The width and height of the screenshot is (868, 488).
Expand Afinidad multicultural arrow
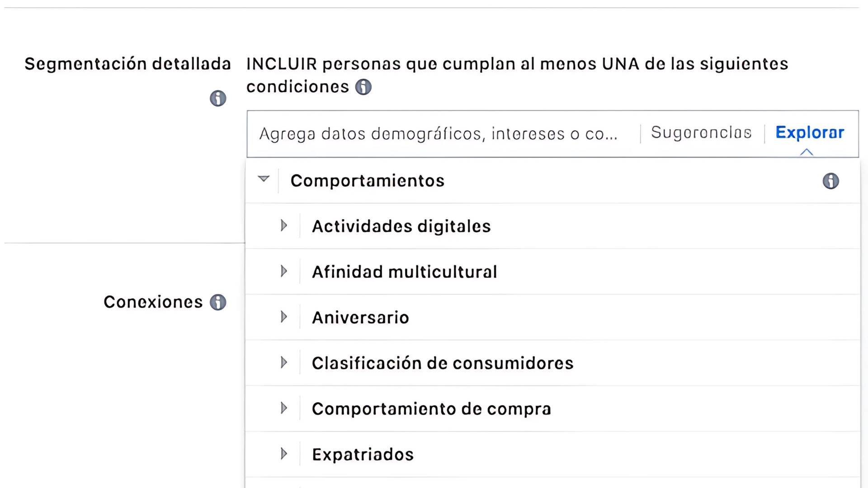[284, 271]
